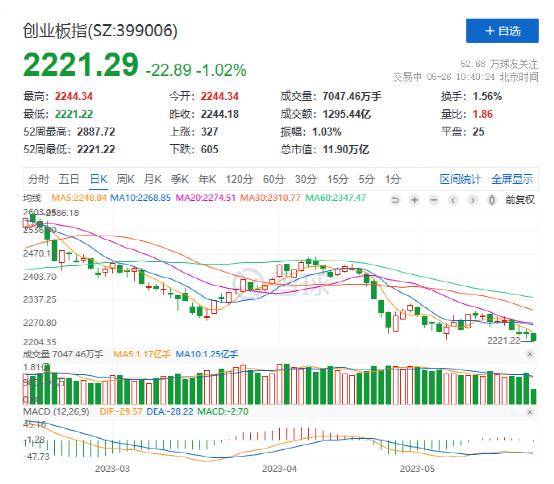Screen dimensions: 554x484
Task: Move chart left with the previous arrow icon
Action: pyautogui.click(x=453, y=200)
